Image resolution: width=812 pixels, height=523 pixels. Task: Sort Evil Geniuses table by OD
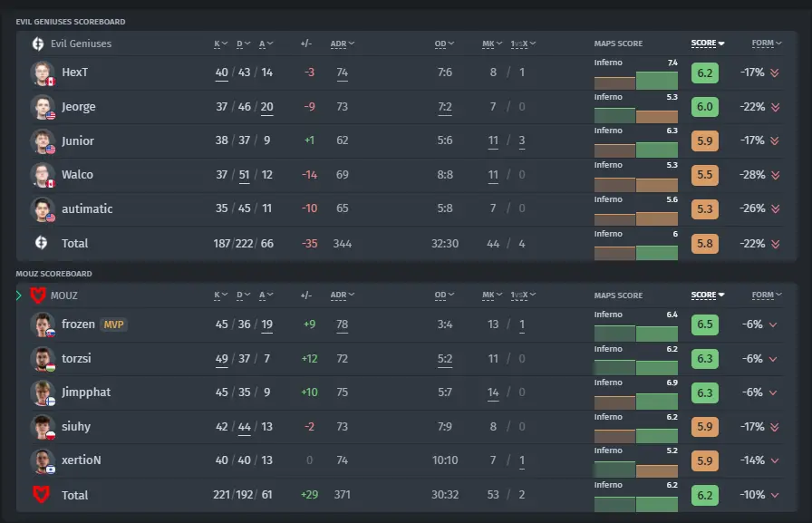click(444, 44)
